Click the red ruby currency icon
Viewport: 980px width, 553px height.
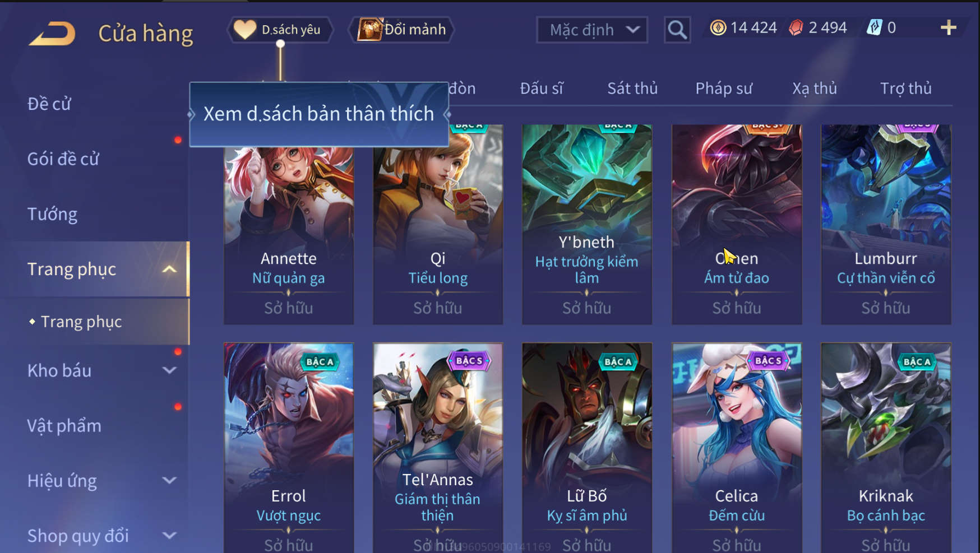pos(796,27)
